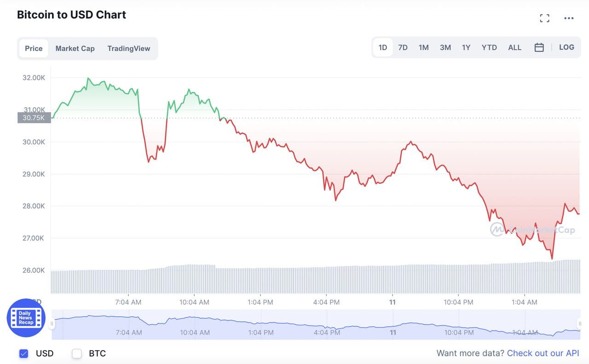This screenshot has width=589, height=364.
Task: Click the left handle of range navigator
Action: click(52, 324)
